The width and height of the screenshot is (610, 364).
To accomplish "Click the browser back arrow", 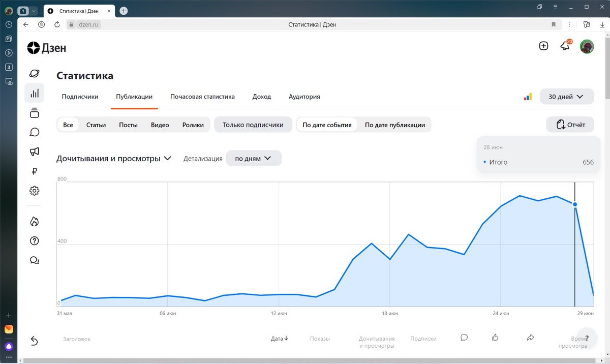I will [x=26, y=24].
